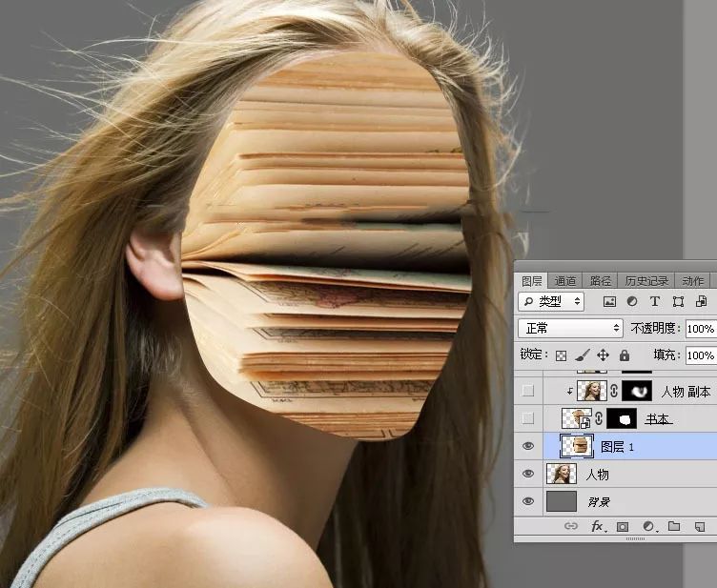Filter layers by type (T) layers icon
Image resolution: width=717 pixels, height=588 pixels.
tap(655, 301)
